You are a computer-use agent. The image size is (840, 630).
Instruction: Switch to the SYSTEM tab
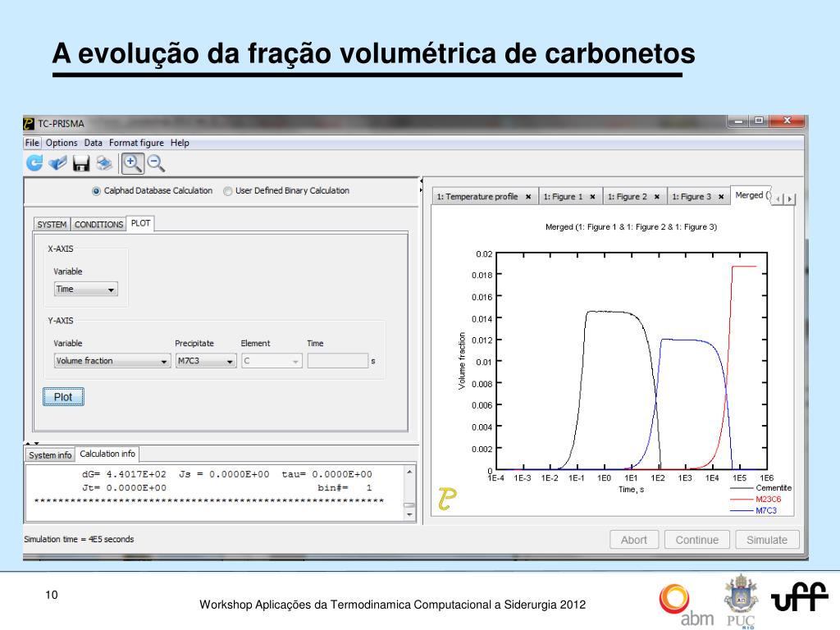52,225
